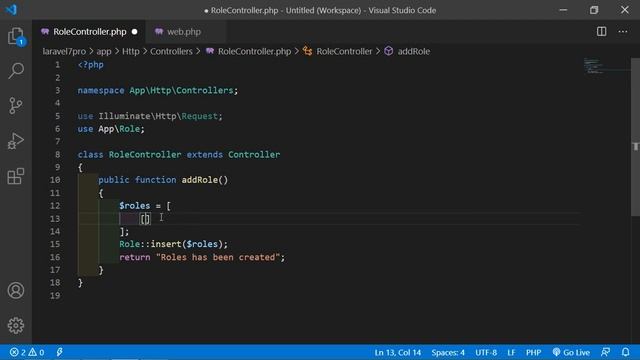Select Controllers folder in breadcrumb

(171, 51)
